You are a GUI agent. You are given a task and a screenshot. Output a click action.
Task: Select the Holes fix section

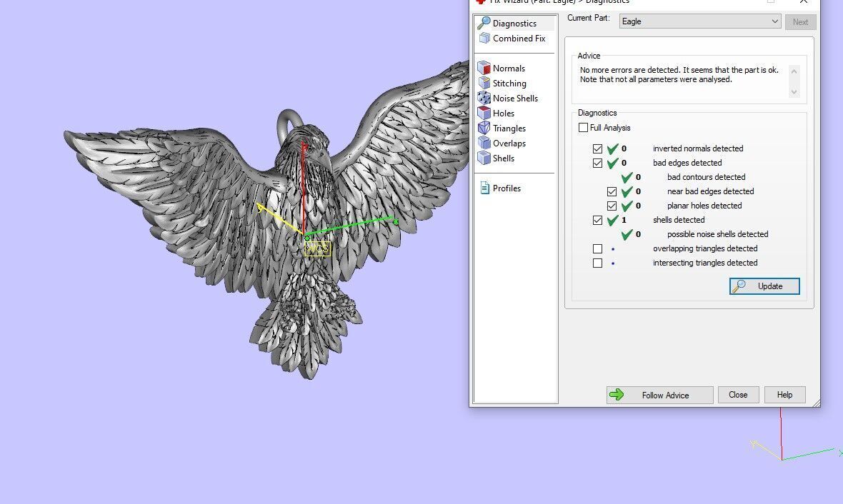pos(503,114)
